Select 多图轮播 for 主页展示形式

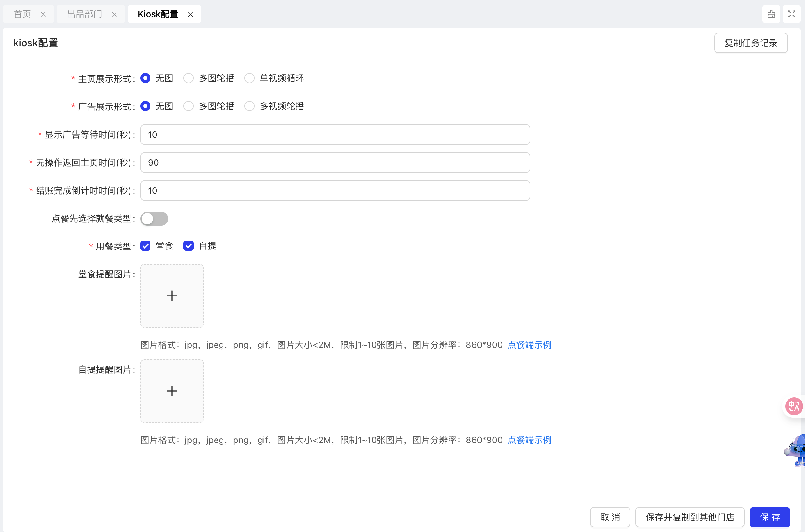point(189,78)
